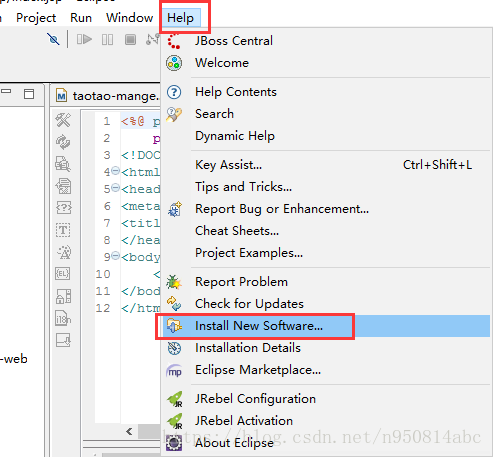Click the Report Bug icon with star

pos(174,209)
